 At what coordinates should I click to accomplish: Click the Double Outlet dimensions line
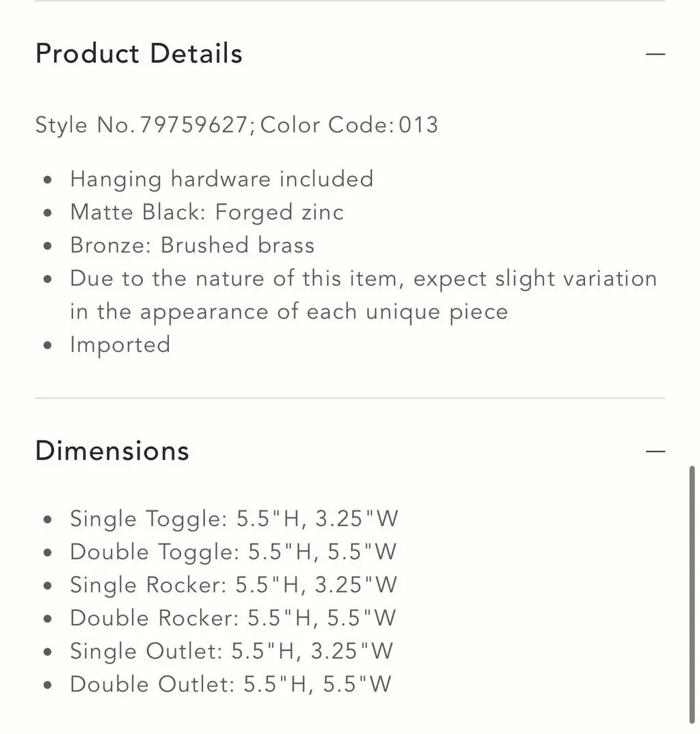tap(230, 684)
